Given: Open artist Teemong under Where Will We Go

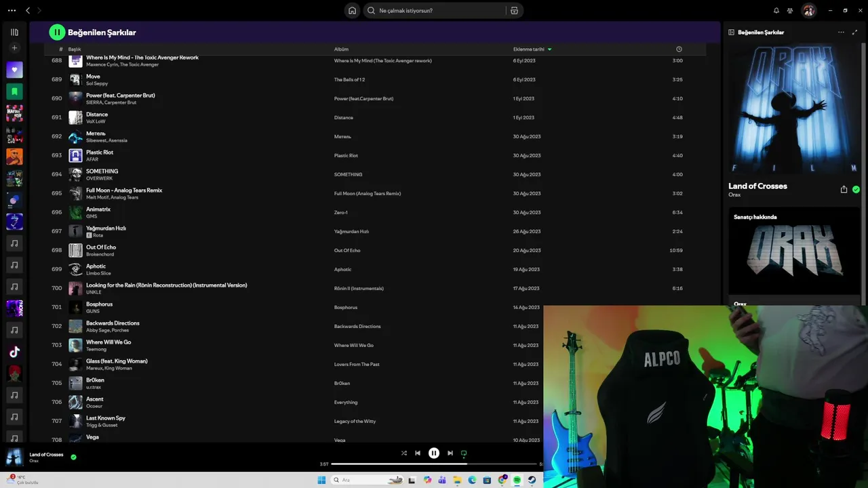Looking at the screenshot, I should point(96,349).
